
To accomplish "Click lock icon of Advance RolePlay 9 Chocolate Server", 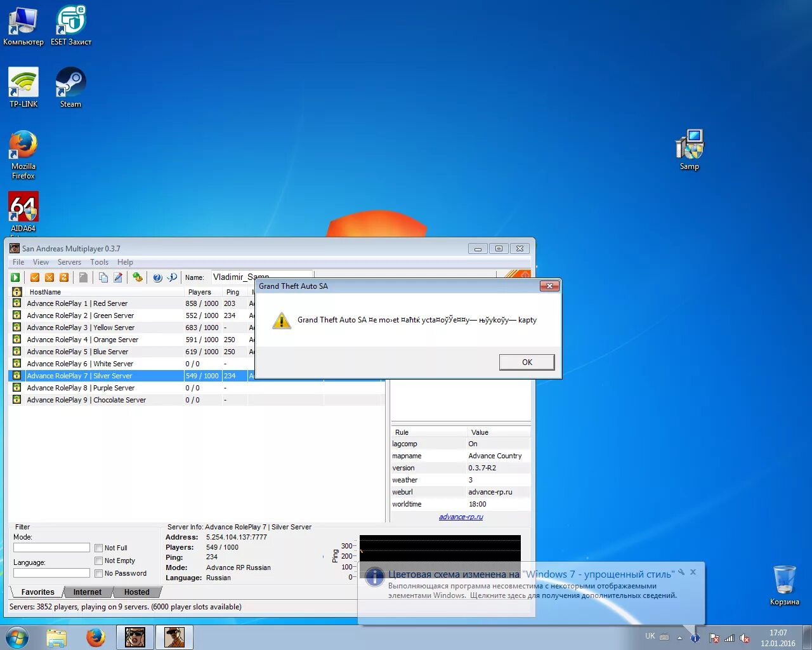I will (17, 400).
